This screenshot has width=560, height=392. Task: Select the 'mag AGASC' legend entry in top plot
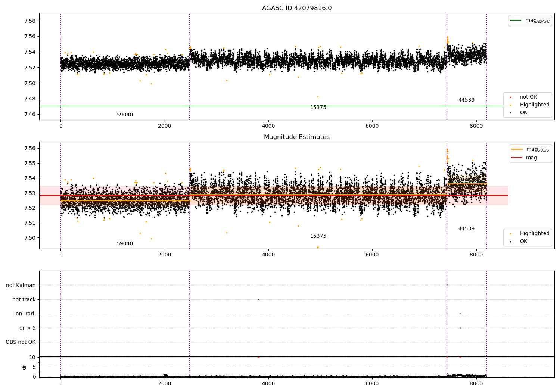[530, 21]
